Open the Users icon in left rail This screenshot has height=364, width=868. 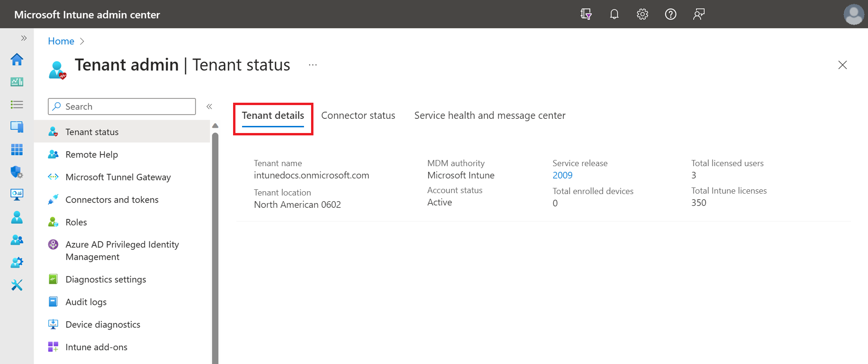17,217
